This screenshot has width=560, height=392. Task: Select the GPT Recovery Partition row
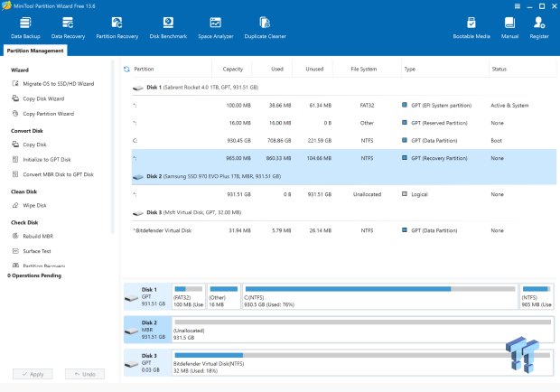[344, 158]
